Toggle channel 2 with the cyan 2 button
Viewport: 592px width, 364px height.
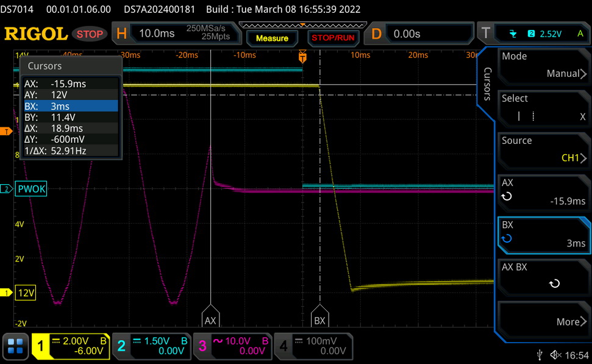point(121,346)
